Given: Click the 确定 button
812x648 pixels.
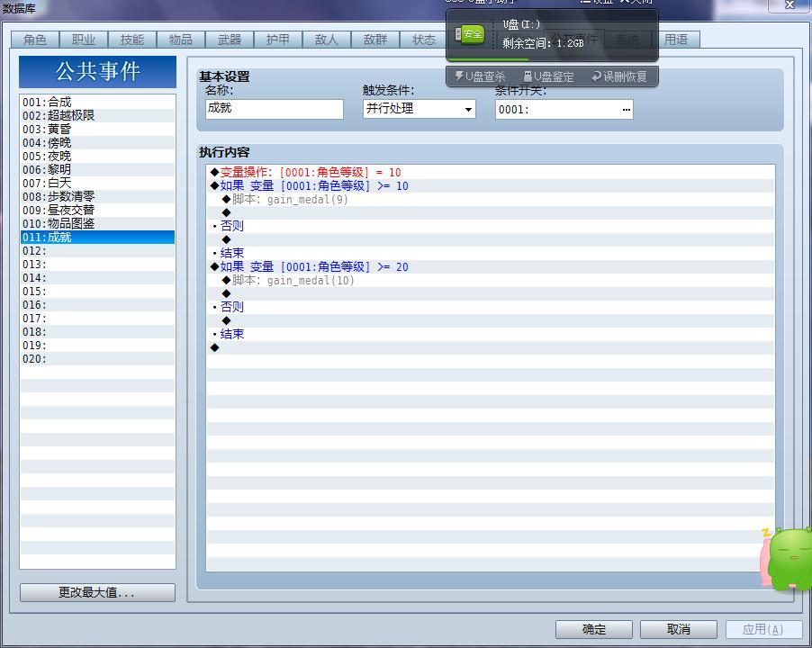Looking at the screenshot, I should point(594,629).
